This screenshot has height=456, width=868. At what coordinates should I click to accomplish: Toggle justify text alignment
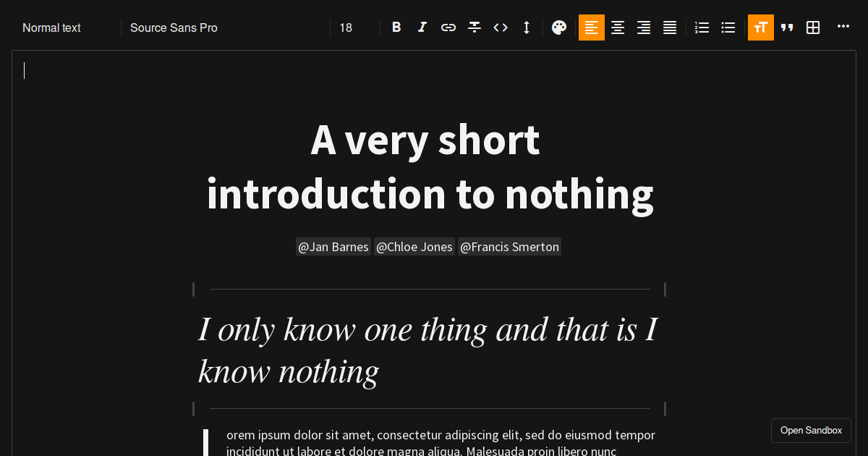pyautogui.click(x=670, y=28)
